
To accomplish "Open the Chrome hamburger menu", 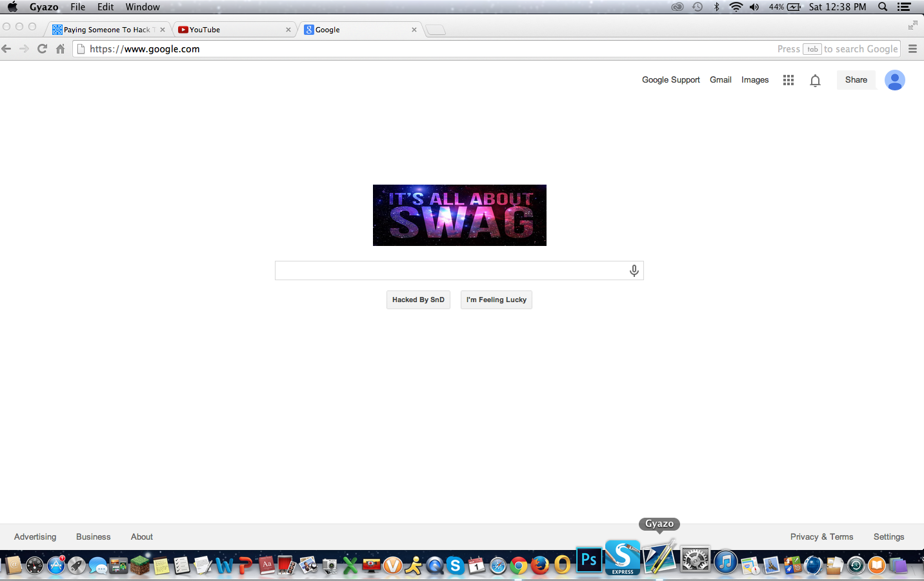I will 912,49.
